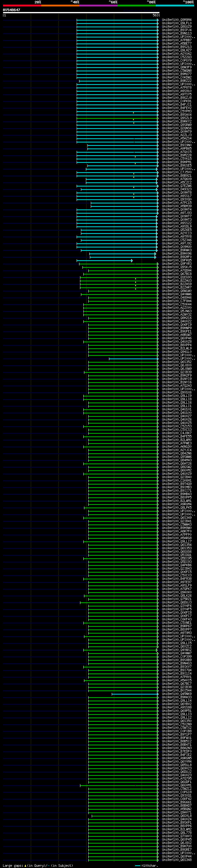Select the UniRef100_B9HNP9 label
The height and width of the screenshot is (868, 197).
(177, 328)
